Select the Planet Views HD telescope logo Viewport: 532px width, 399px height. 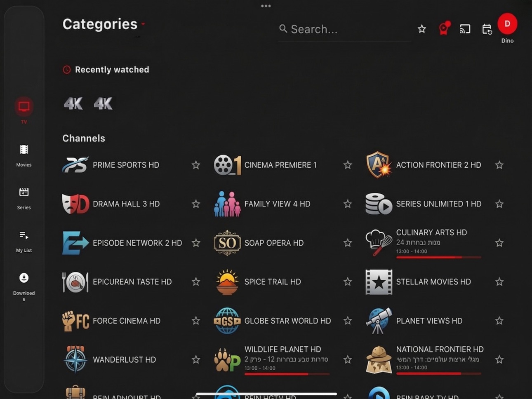coord(379,321)
